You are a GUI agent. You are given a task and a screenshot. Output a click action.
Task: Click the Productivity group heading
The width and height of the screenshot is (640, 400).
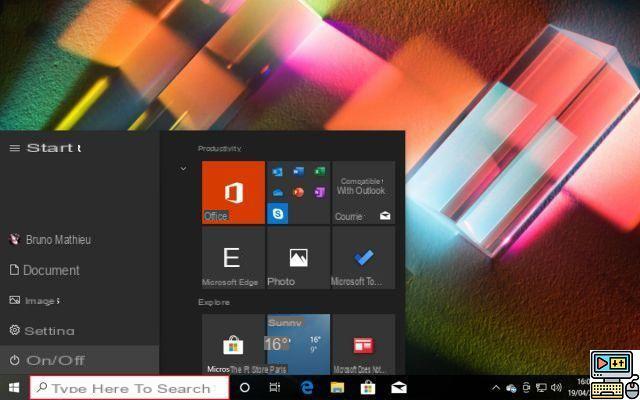click(x=219, y=149)
